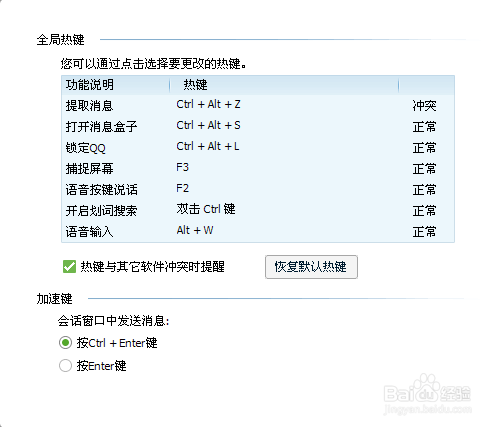This screenshot has width=501, height=427.
Task: Click the 冲突 status of 提取消息
Action: 424,106
